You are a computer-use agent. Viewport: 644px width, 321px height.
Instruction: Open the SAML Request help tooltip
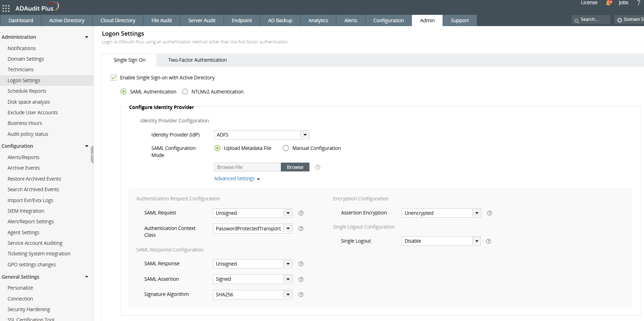(x=301, y=213)
